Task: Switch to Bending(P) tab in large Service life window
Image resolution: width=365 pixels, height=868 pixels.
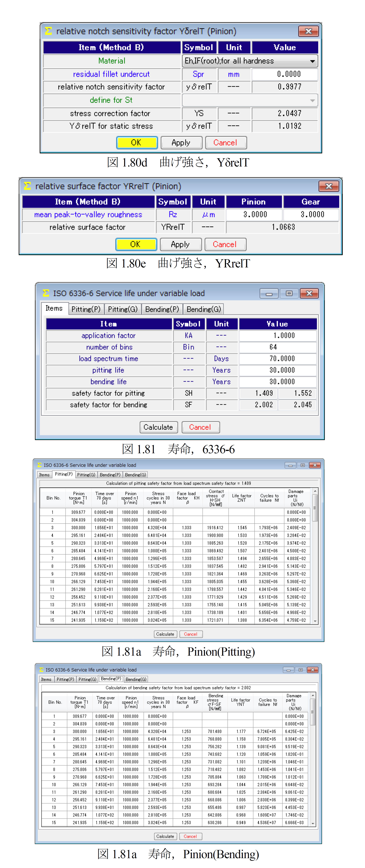Action: [x=162, y=309]
